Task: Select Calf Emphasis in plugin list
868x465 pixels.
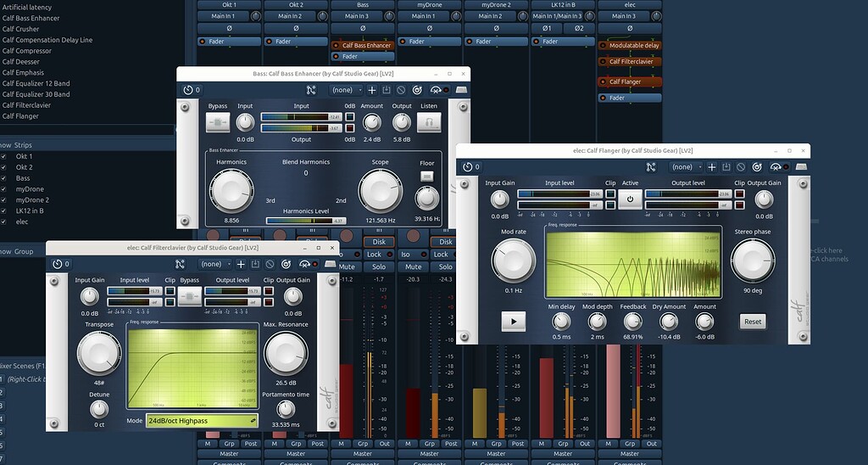Action: pos(23,73)
